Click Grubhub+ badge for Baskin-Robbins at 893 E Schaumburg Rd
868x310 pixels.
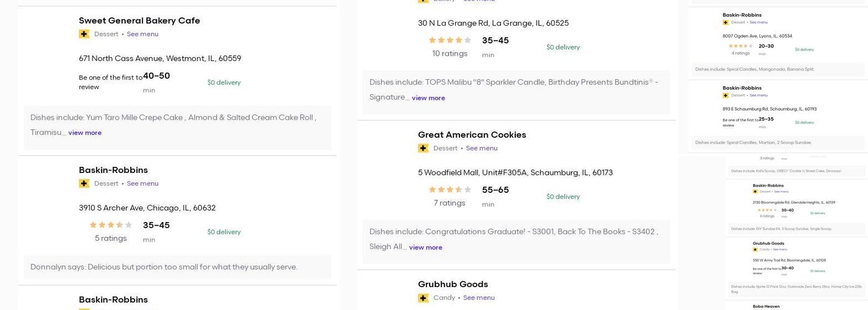pyautogui.click(x=725, y=95)
